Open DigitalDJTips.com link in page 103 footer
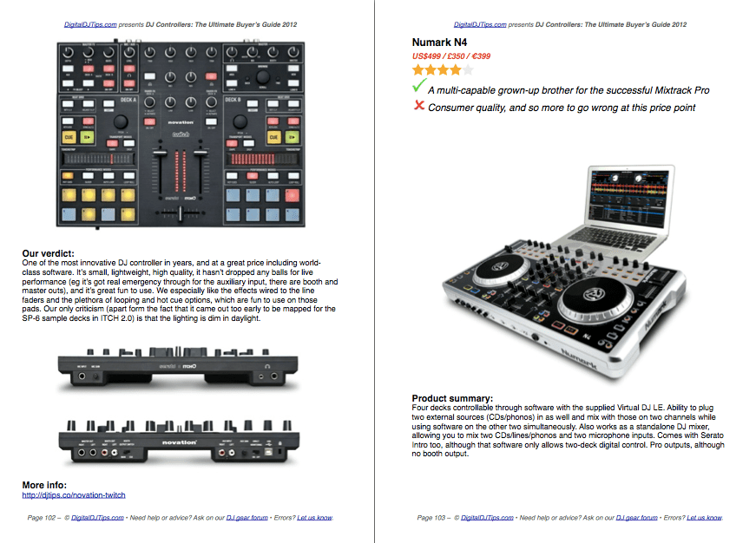 point(487,518)
